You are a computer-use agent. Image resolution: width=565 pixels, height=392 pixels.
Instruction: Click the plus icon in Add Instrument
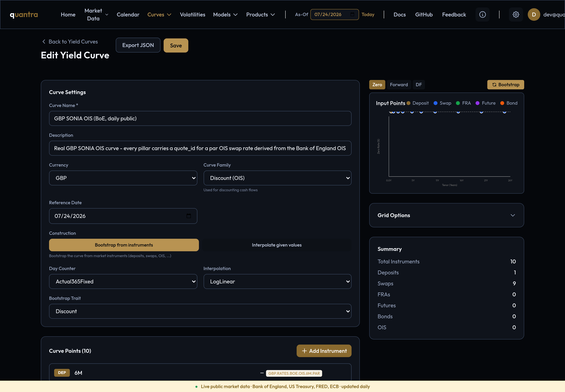(304, 351)
